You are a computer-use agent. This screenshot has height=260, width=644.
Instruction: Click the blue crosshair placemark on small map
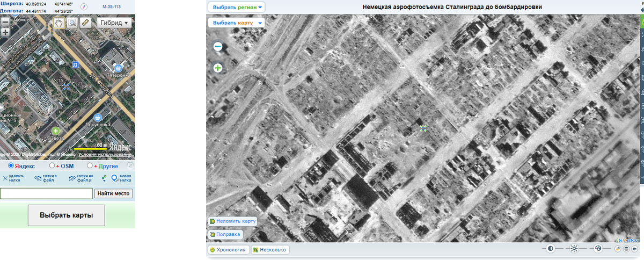point(66,86)
